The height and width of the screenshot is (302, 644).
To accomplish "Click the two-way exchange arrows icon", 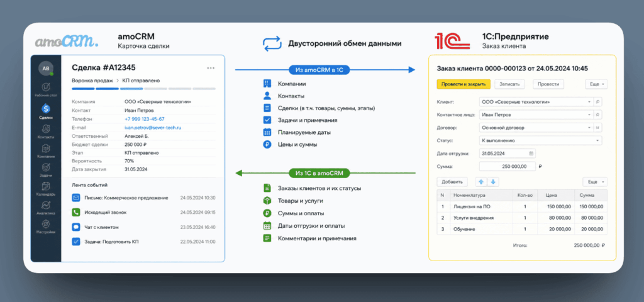I will pyautogui.click(x=272, y=43).
